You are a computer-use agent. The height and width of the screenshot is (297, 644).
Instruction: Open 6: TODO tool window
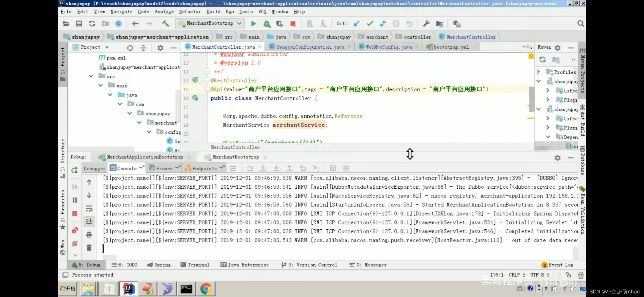click(124, 265)
